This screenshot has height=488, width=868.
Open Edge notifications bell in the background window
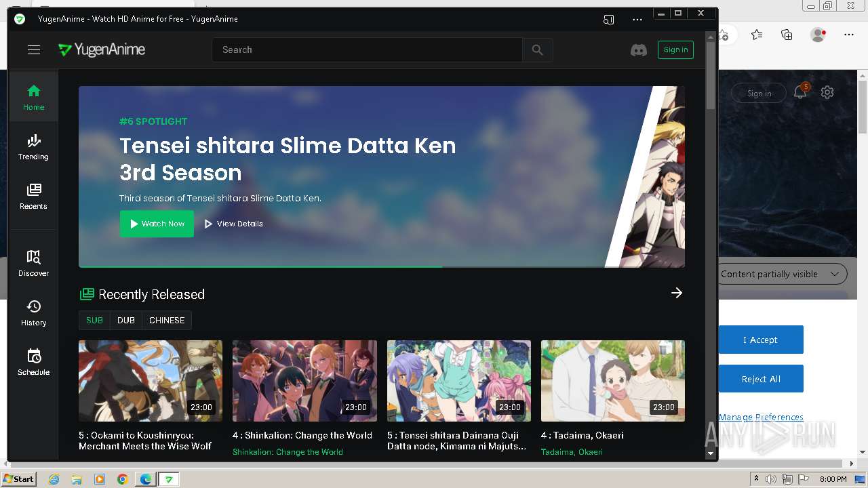pos(801,91)
